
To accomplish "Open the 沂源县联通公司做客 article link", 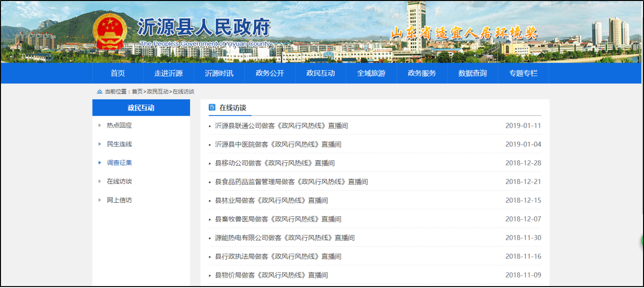I will coord(281,126).
